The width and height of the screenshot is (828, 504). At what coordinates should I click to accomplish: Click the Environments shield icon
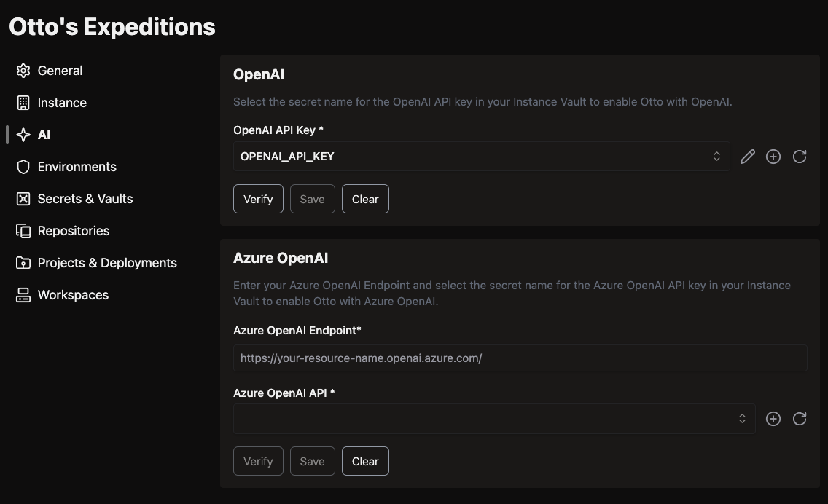tap(23, 167)
